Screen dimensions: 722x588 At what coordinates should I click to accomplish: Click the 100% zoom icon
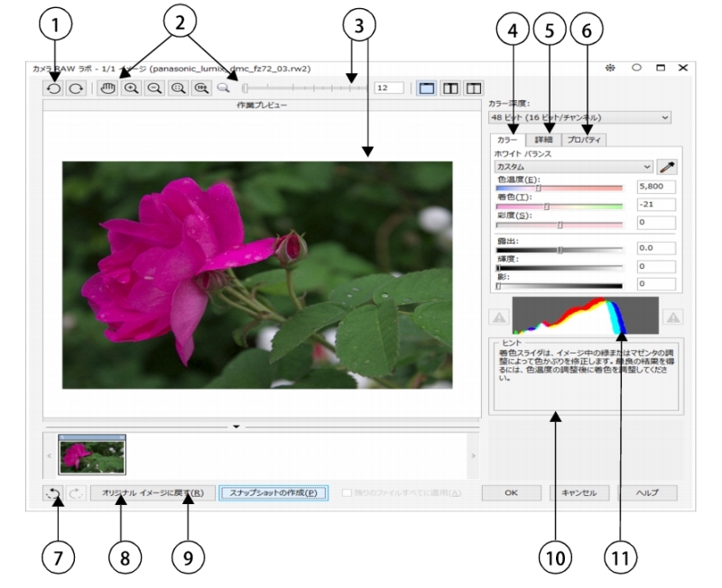coord(199,88)
